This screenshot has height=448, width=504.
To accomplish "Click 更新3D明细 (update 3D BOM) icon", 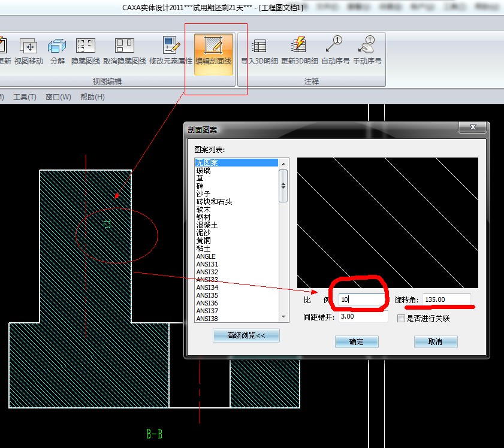I will pyautogui.click(x=299, y=46).
